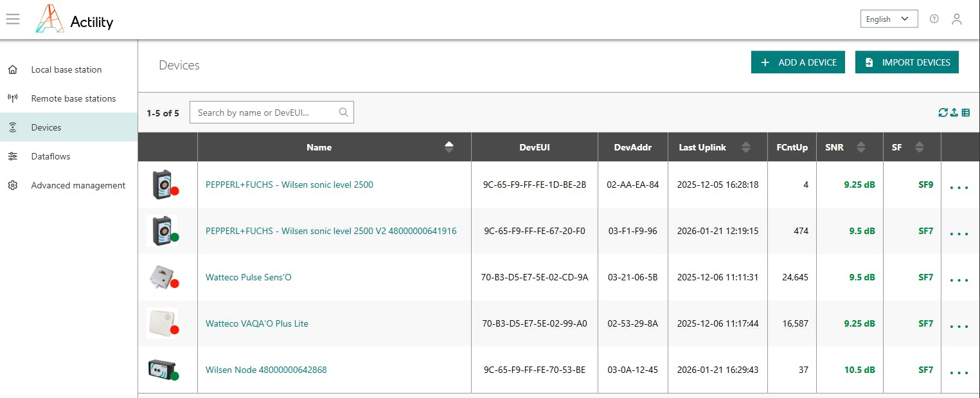Viewport: 980px width, 398px height.
Task: Open the table column settings icon
Action: [x=965, y=113]
